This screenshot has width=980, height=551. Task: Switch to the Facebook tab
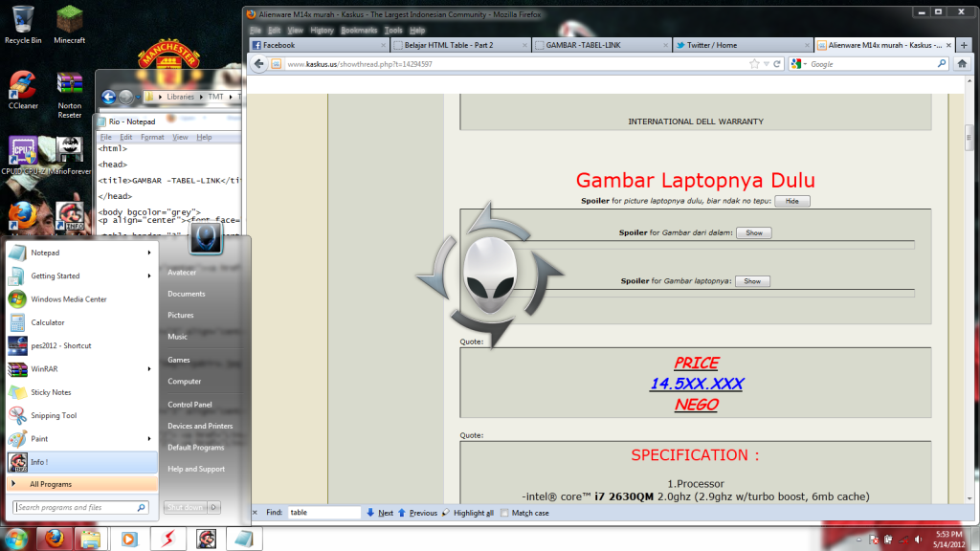pos(318,45)
